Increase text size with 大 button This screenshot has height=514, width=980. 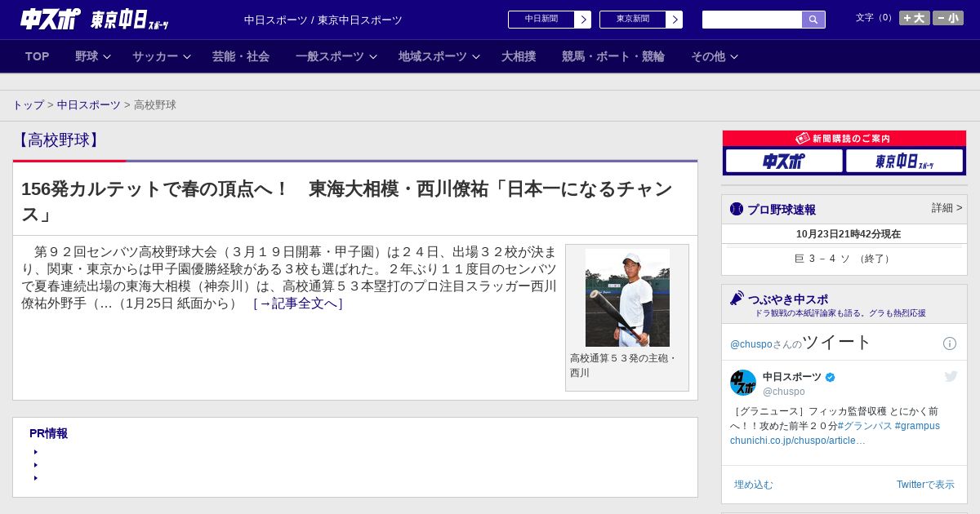915,18
